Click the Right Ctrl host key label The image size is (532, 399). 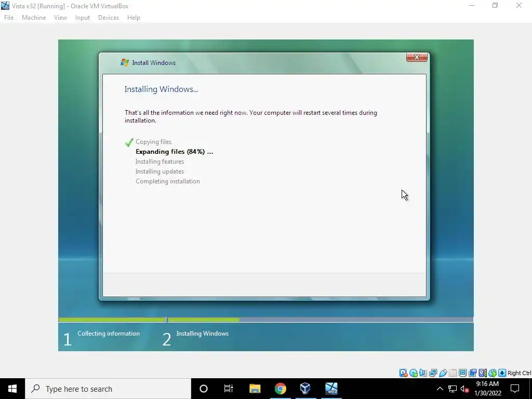pos(519,373)
